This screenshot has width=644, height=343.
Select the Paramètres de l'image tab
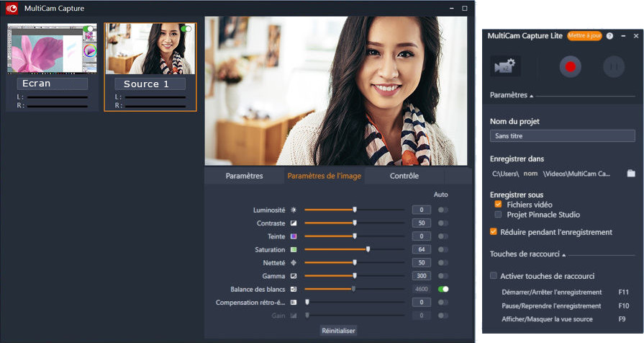(x=324, y=176)
